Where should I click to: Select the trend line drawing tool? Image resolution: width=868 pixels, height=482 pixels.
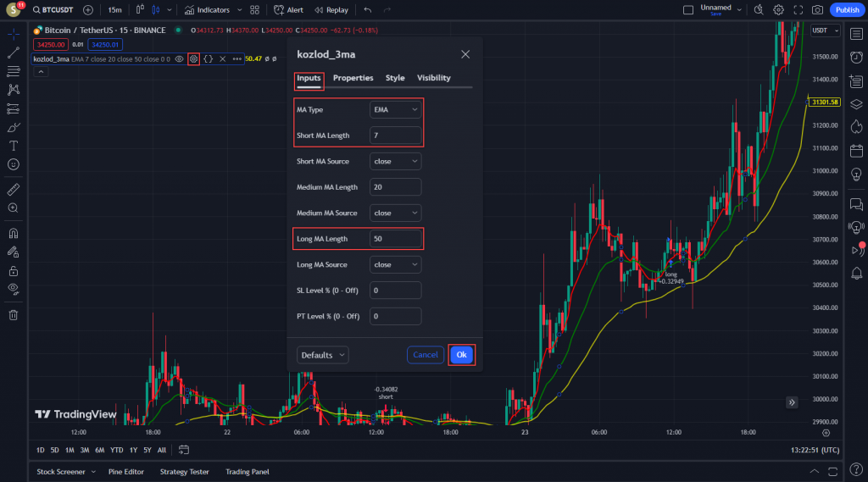[14, 53]
